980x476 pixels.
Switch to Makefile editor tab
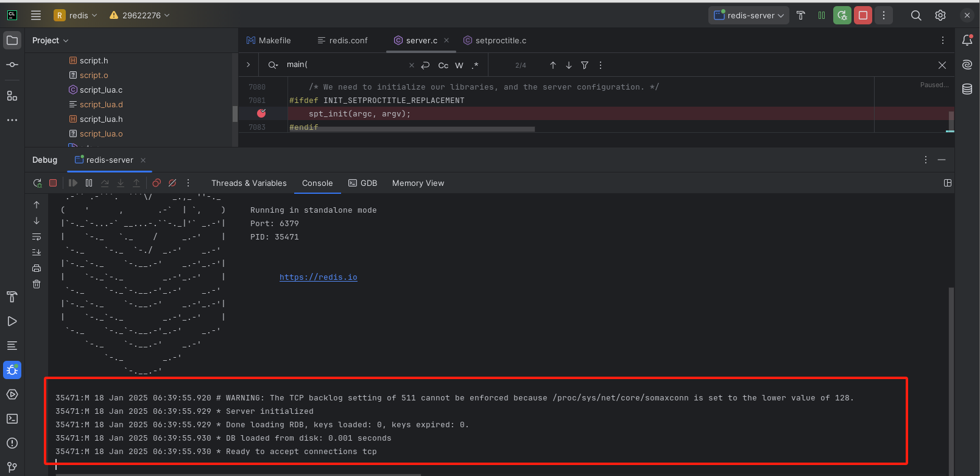click(269, 40)
